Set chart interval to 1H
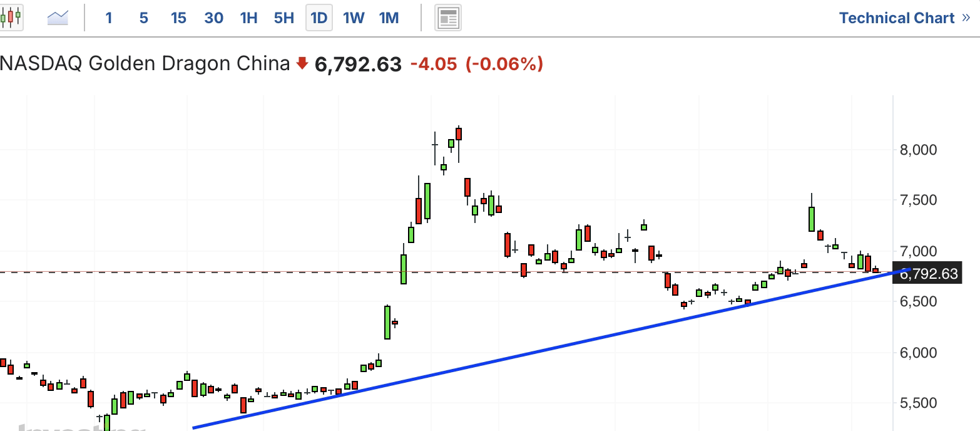This screenshot has width=980, height=431. coord(248,18)
